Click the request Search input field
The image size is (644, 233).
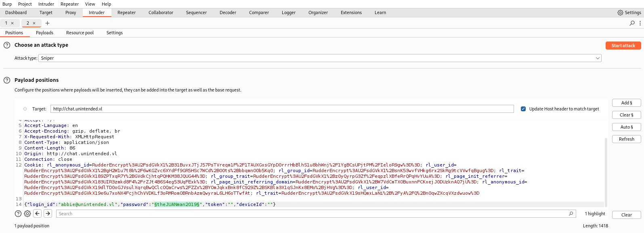tap(315, 214)
